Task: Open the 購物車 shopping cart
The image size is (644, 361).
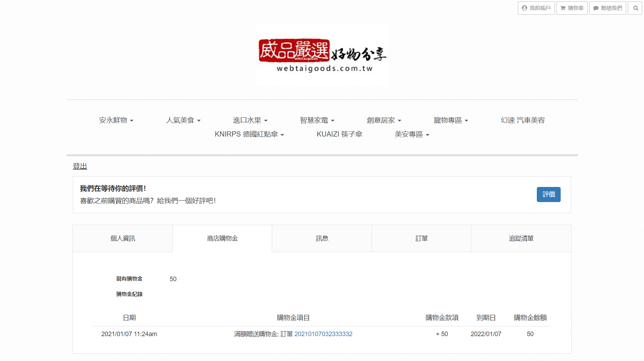Action: click(572, 8)
